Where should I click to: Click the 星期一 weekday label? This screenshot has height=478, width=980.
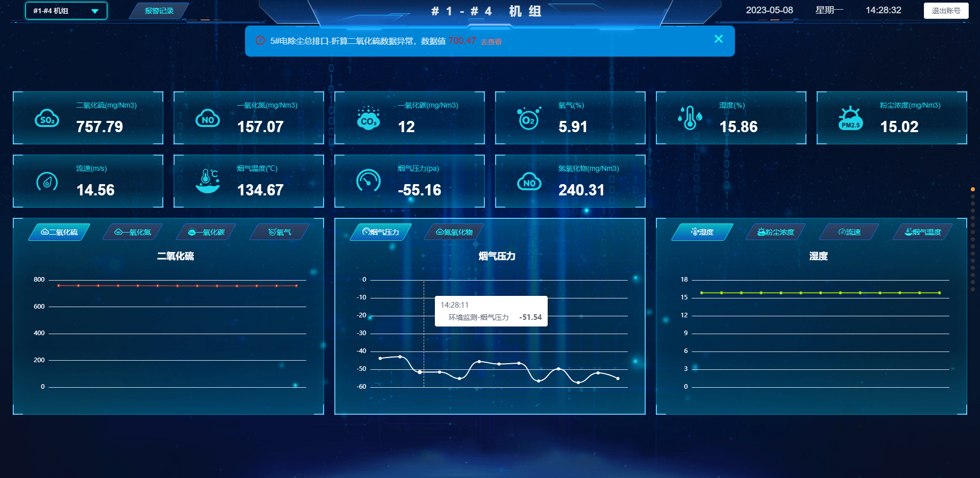pos(829,10)
